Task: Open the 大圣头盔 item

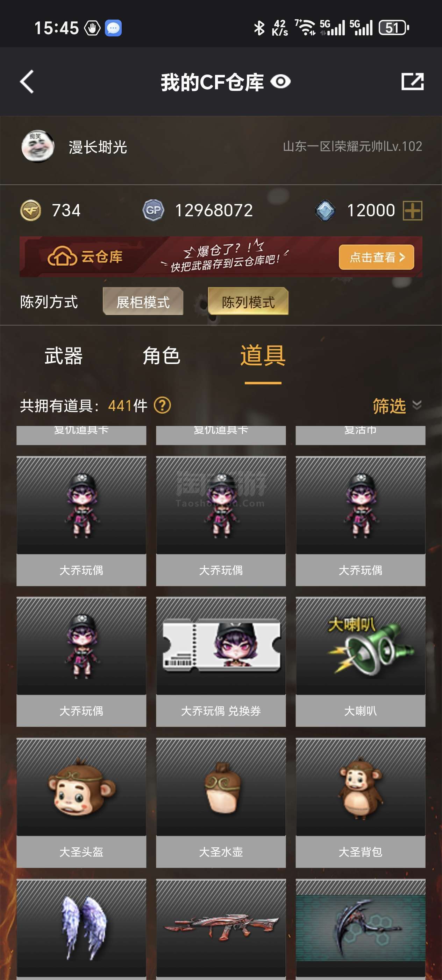Action: [81, 803]
